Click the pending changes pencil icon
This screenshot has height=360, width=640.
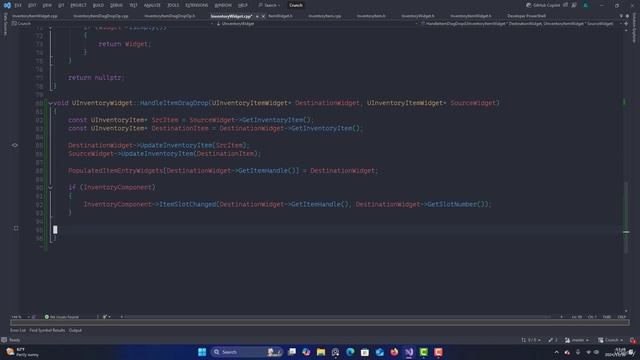pyautogui.click(x=553, y=340)
